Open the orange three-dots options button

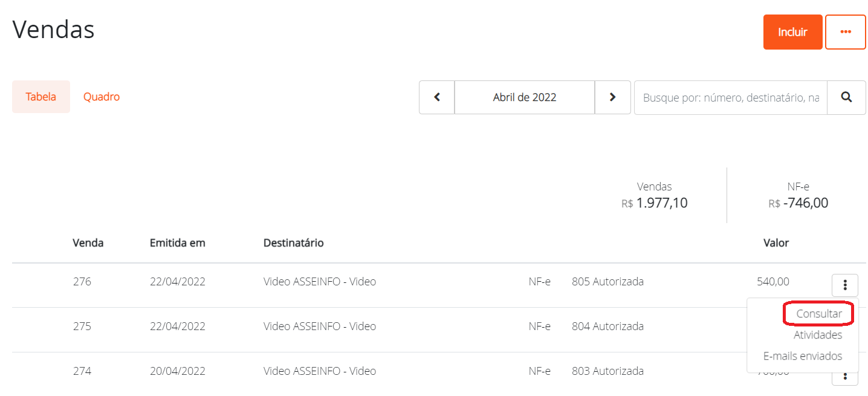click(845, 32)
